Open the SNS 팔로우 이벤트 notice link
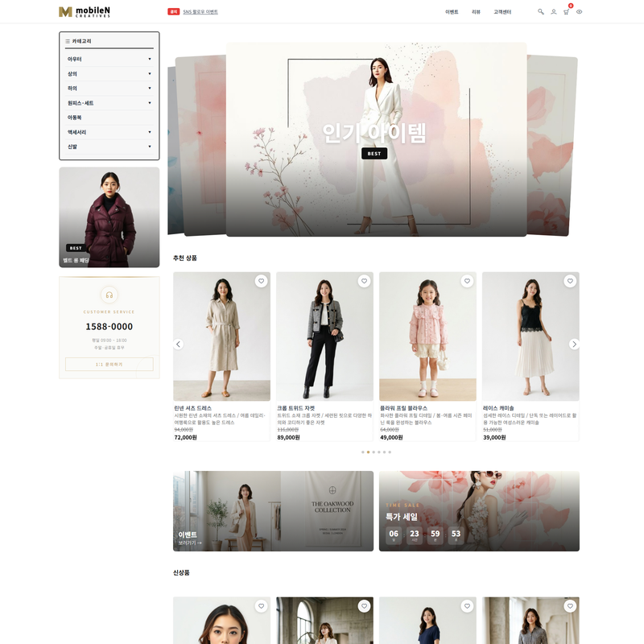Image resolution: width=644 pixels, height=644 pixels. click(x=200, y=12)
